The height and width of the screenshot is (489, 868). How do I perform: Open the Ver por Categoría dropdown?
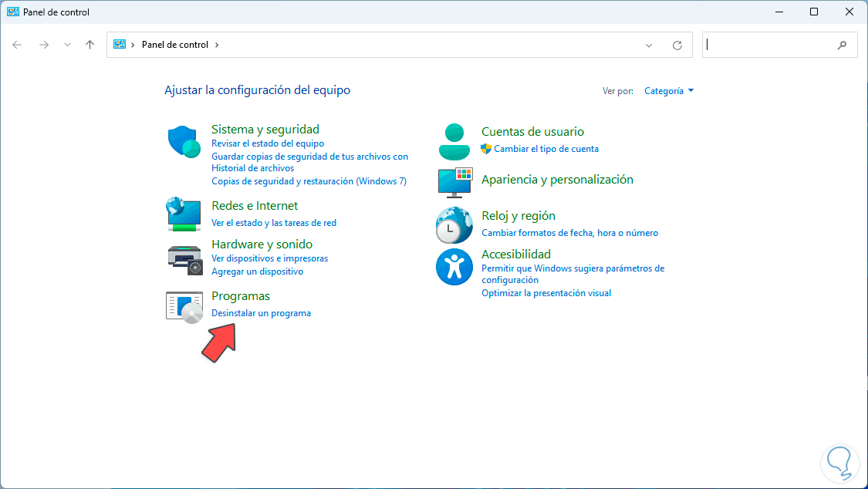pyautogui.click(x=669, y=91)
